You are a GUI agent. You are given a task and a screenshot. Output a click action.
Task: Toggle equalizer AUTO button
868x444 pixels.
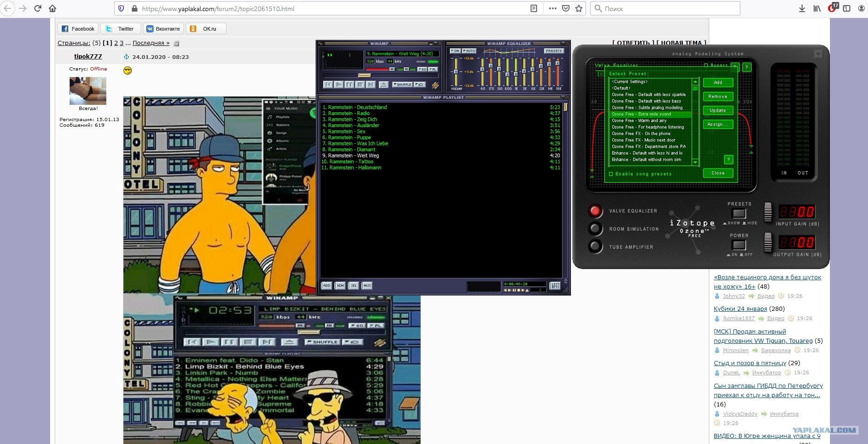469,51
